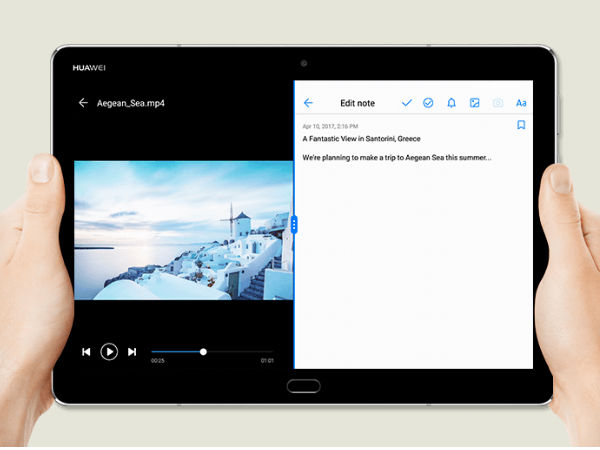
Task: Insert an image using the gallery icon
Action: pyautogui.click(x=474, y=103)
